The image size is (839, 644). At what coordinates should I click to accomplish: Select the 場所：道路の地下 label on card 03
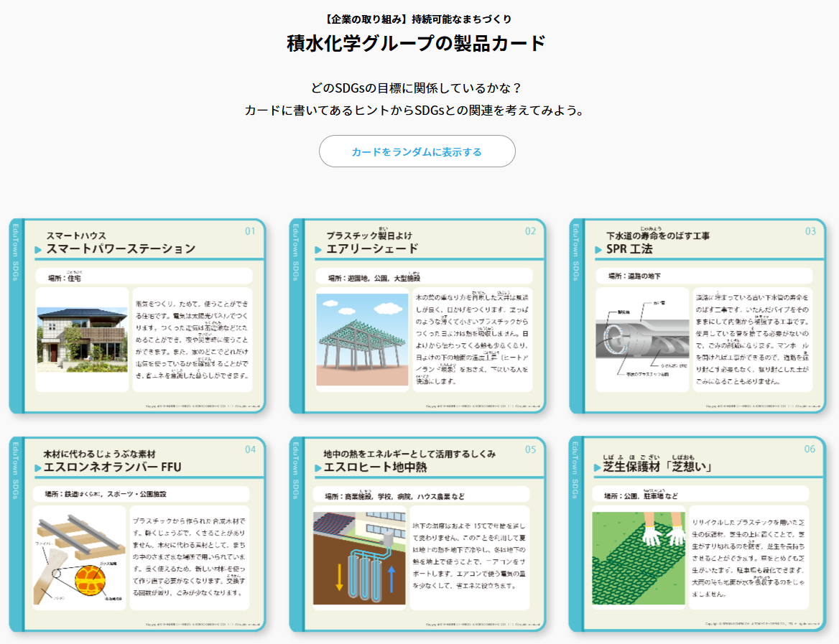point(634,276)
